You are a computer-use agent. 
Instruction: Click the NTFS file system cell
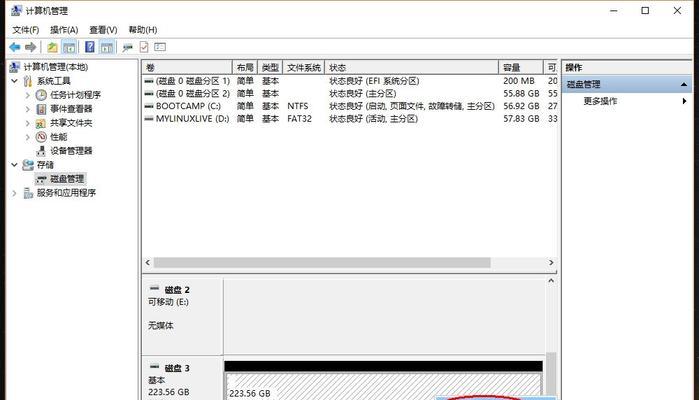coord(297,106)
